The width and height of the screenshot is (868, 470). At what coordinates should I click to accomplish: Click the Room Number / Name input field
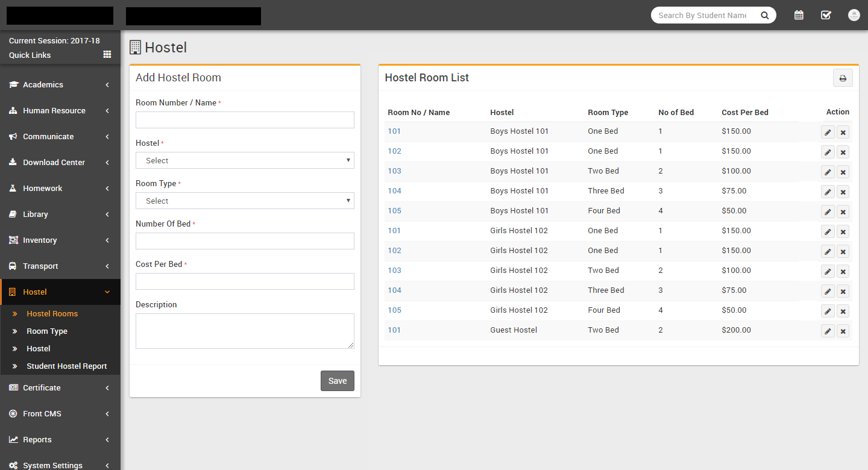click(245, 120)
